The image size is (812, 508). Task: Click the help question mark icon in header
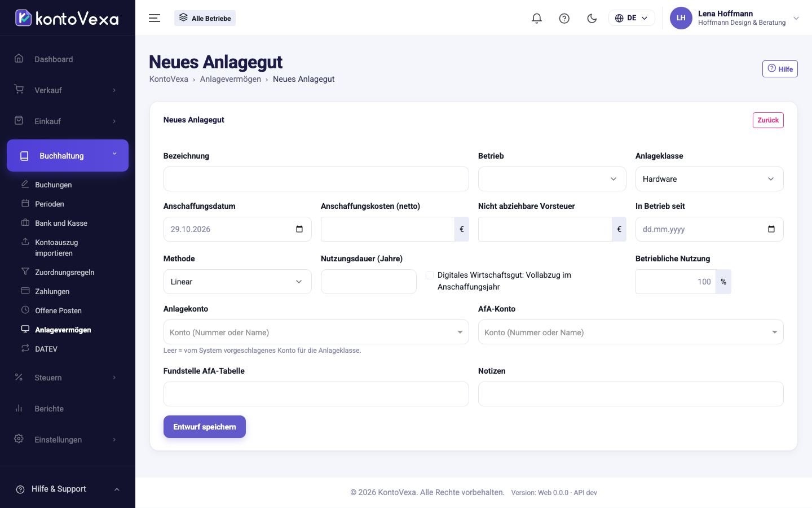click(x=564, y=18)
